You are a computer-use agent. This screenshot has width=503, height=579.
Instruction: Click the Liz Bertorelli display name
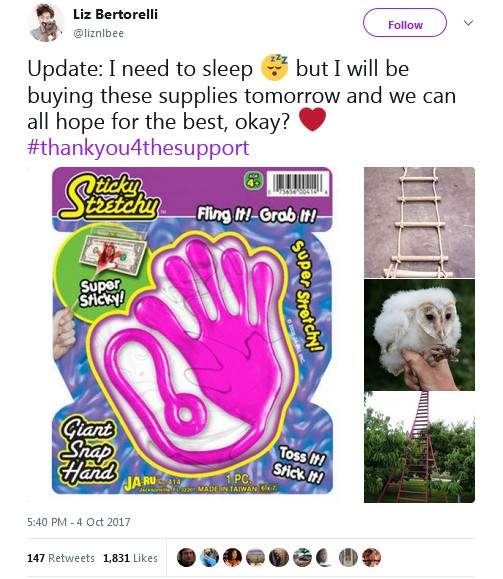pos(115,14)
